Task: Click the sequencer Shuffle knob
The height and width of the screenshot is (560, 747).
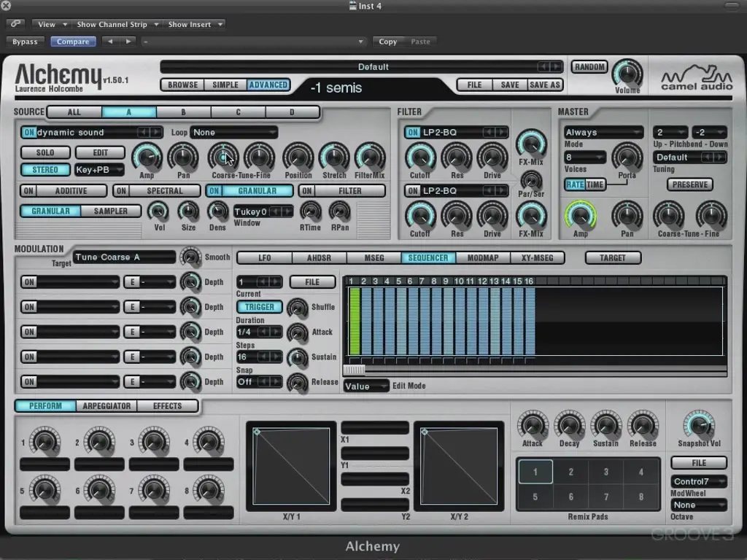Action: [298, 308]
